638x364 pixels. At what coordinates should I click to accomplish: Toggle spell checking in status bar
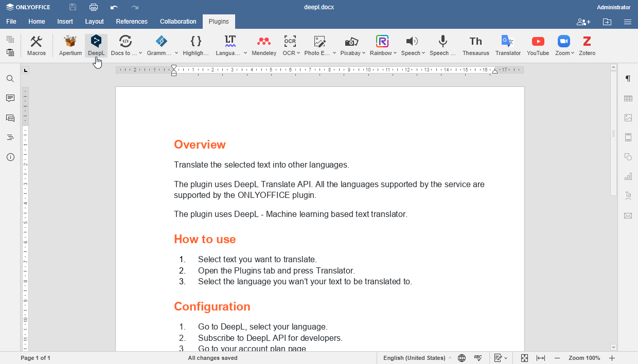[x=478, y=358]
